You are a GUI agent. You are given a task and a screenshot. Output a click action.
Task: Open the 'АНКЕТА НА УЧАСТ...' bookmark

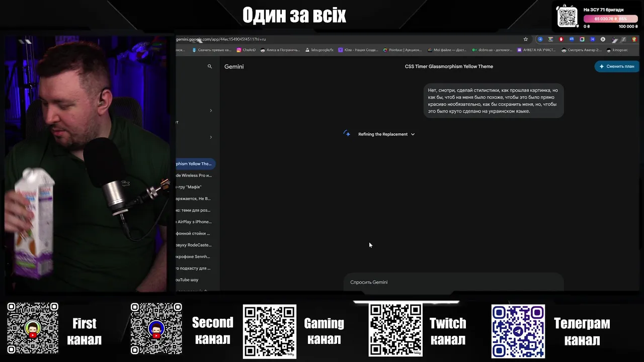pos(536,50)
